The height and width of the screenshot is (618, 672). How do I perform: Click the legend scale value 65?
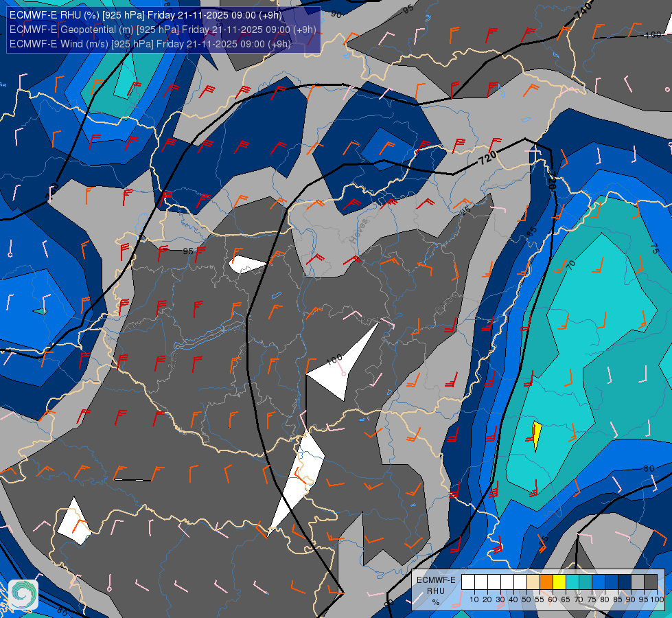point(566,599)
